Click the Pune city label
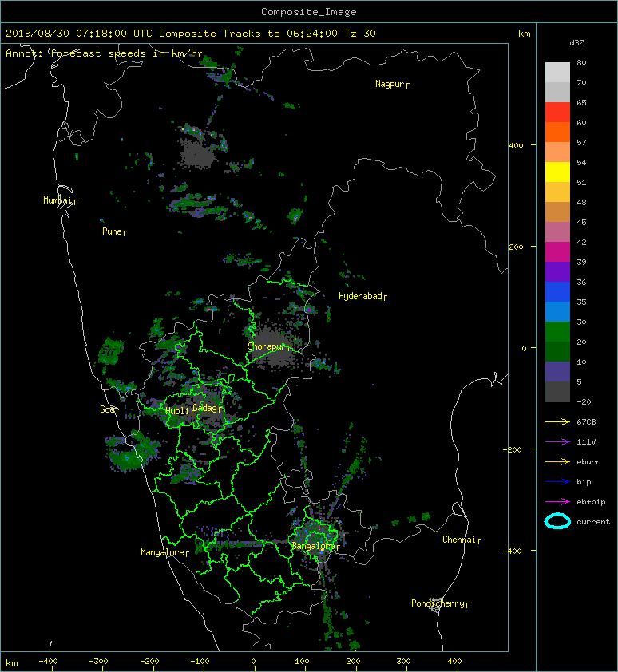 pyautogui.click(x=113, y=231)
